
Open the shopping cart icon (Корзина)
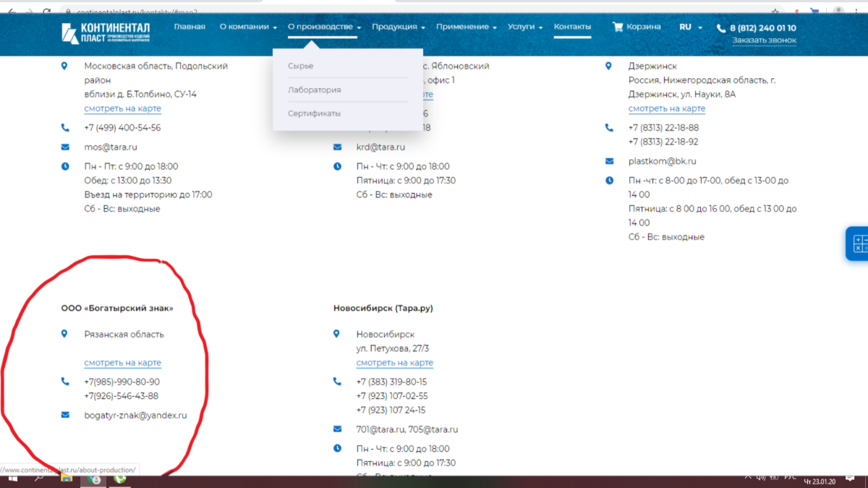(x=618, y=27)
